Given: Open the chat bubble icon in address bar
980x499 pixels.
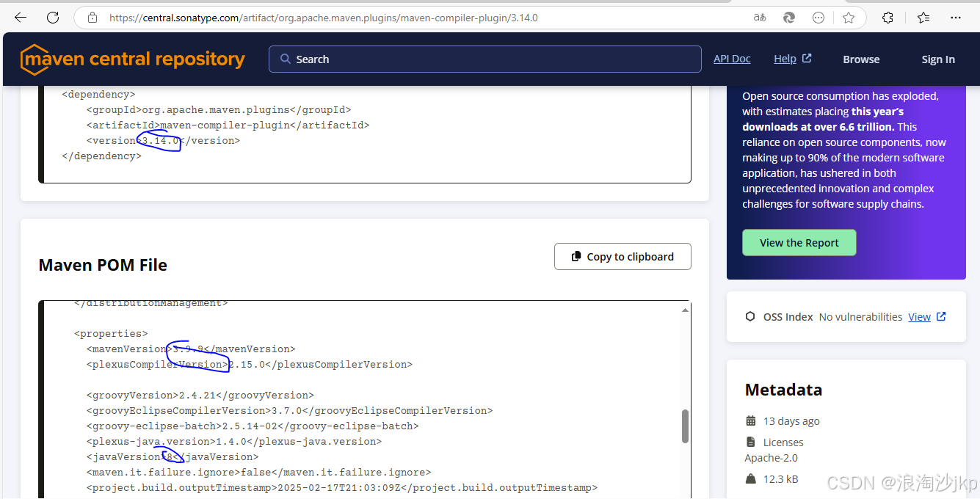Looking at the screenshot, I should (819, 18).
